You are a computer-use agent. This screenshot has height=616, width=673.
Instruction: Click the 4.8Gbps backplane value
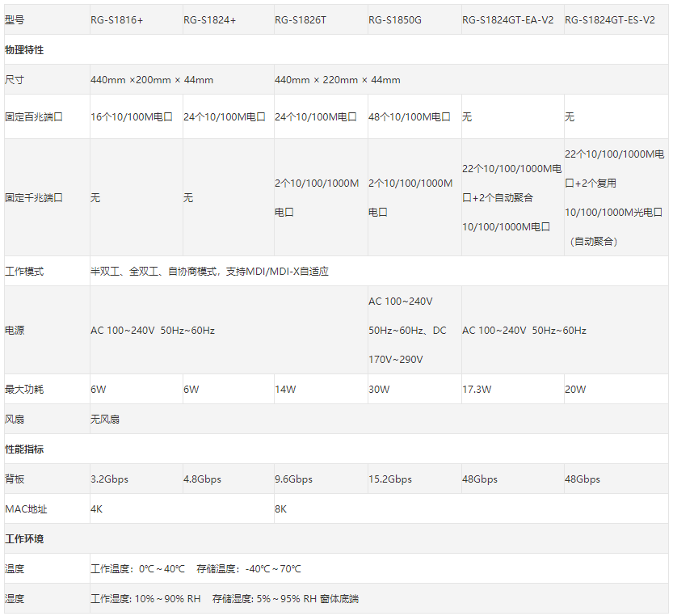(x=202, y=479)
